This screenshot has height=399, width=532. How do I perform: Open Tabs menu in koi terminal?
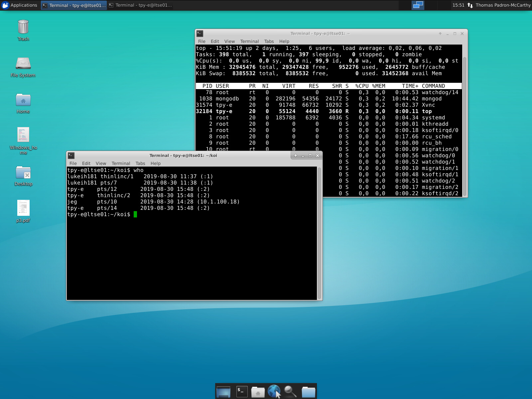(x=140, y=163)
